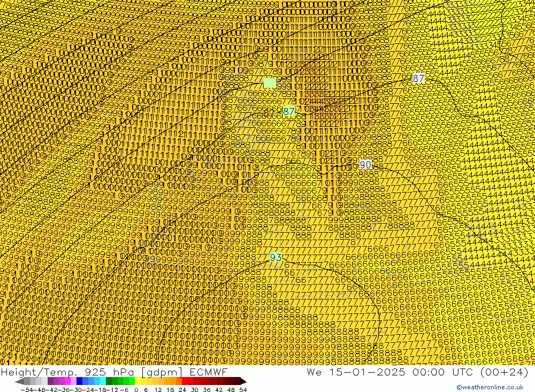Click the legend value 0

tap(136, 390)
